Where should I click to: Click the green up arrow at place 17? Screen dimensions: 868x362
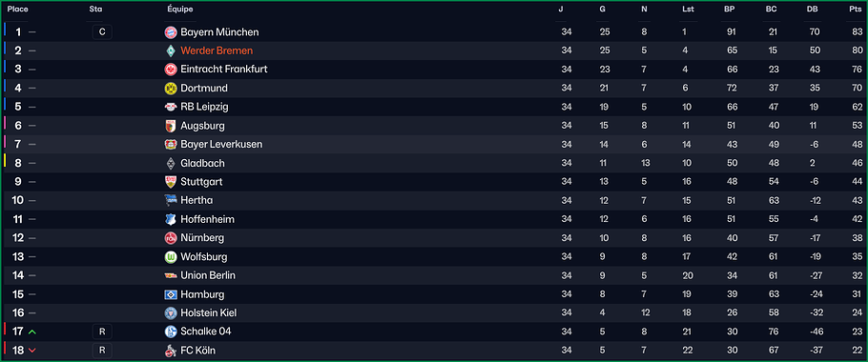point(32,332)
